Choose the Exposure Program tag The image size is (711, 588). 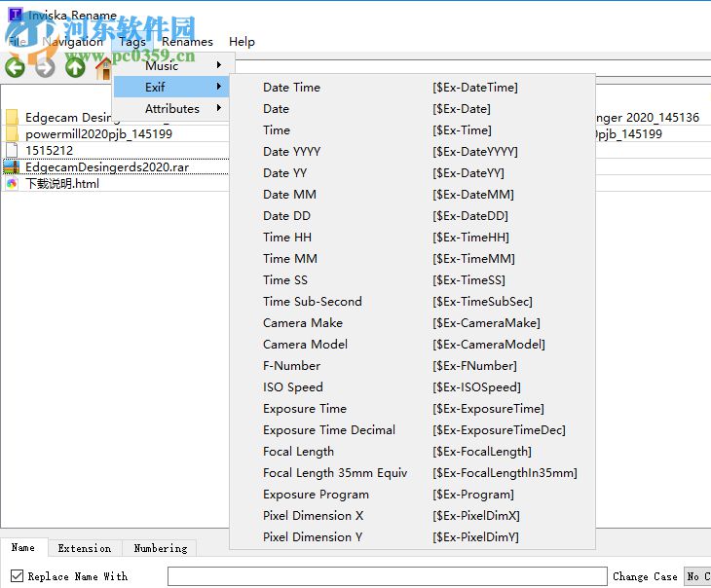412,495
